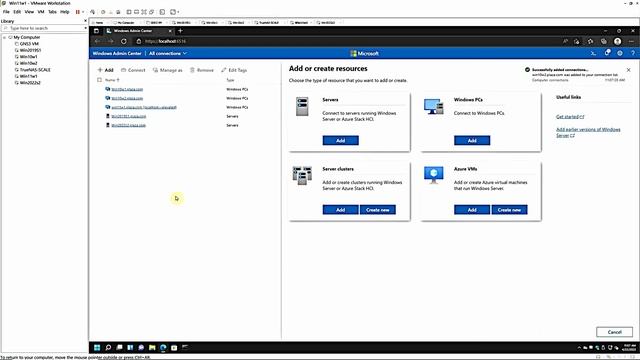Click the Azure VMs card icon

click(x=433, y=175)
